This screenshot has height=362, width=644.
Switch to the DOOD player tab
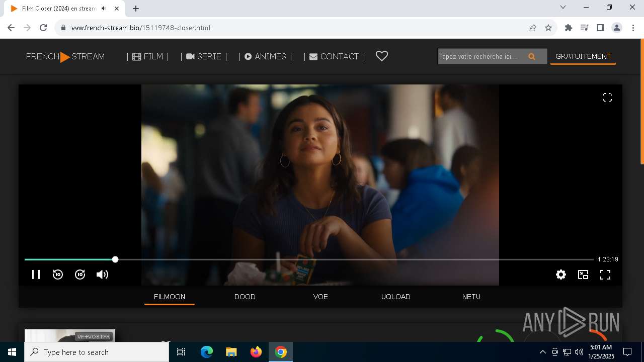[x=245, y=297]
